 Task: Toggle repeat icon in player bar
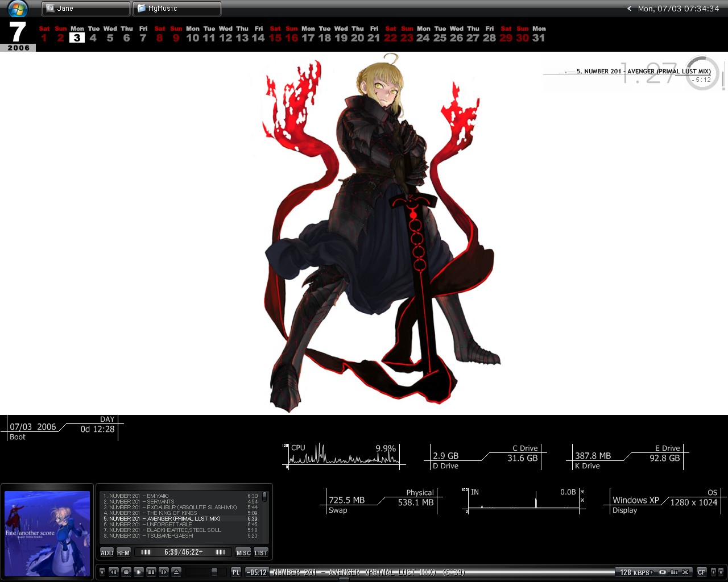(663, 572)
